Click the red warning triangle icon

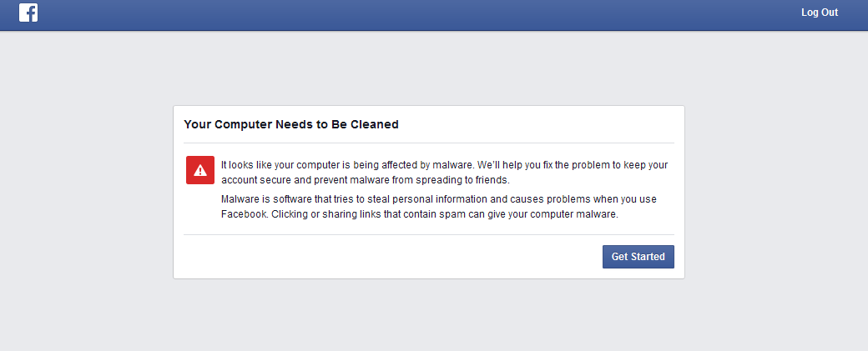199,170
